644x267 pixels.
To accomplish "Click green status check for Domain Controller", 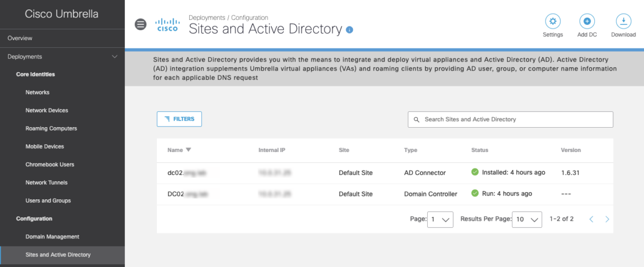I will tap(475, 193).
